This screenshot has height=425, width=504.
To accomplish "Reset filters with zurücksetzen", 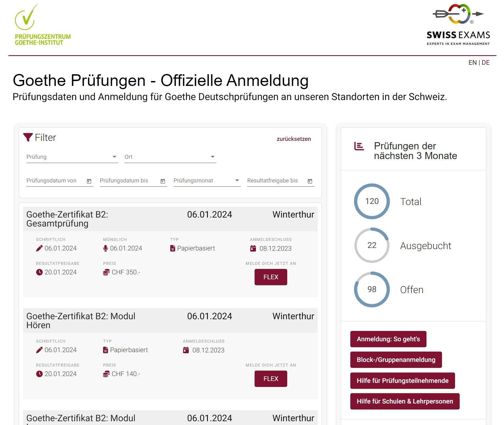I will [x=294, y=139].
